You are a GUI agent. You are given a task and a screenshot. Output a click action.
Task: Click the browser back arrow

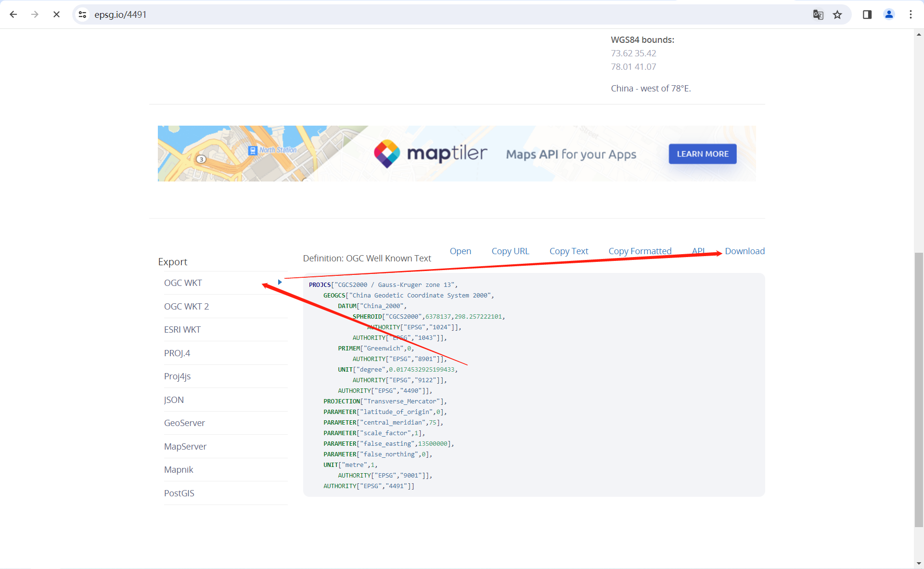tap(13, 14)
